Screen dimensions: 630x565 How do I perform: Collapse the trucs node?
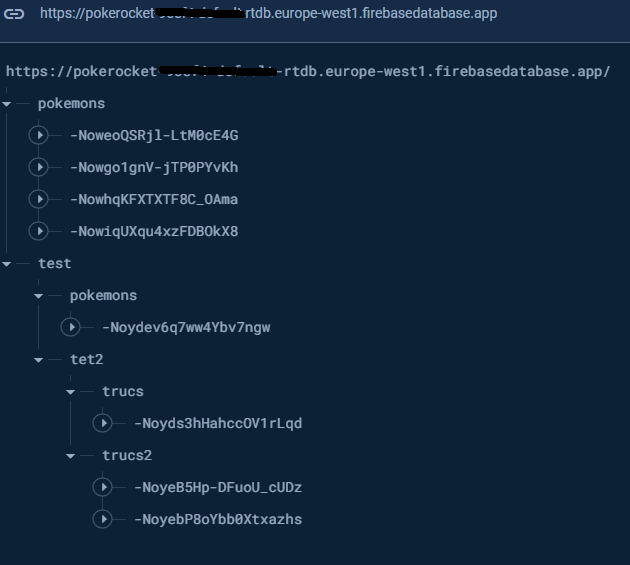pyautogui.click(x=72, y=391)
